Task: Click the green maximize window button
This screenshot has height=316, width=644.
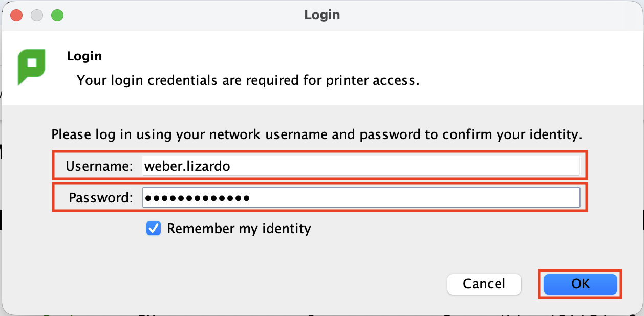Action: [x=57, y=15]
